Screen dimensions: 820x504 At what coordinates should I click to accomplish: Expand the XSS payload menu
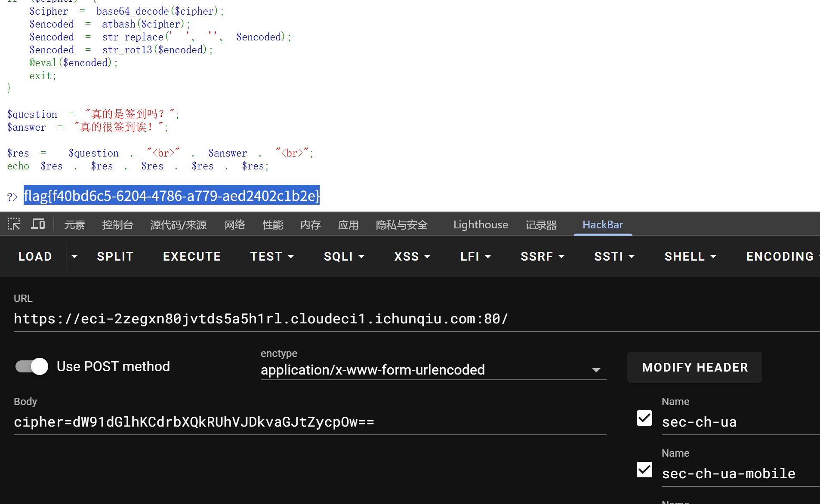412,257
